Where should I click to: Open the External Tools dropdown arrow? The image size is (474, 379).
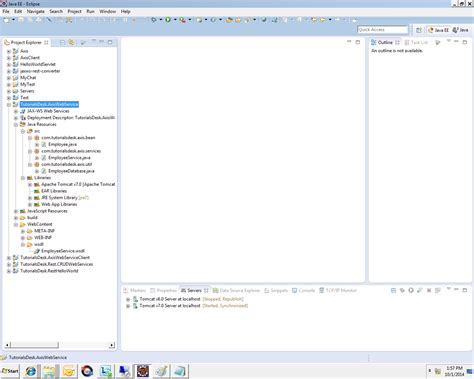(x=190, y=20)
